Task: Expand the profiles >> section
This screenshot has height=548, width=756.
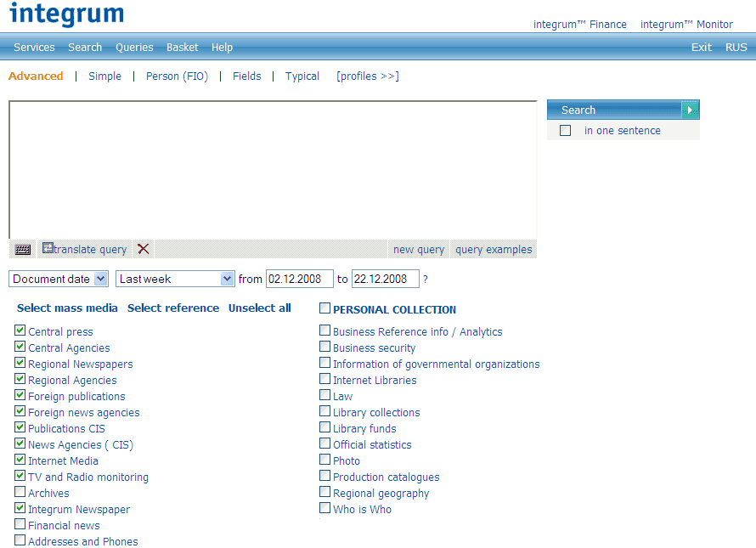Action: 368,76
